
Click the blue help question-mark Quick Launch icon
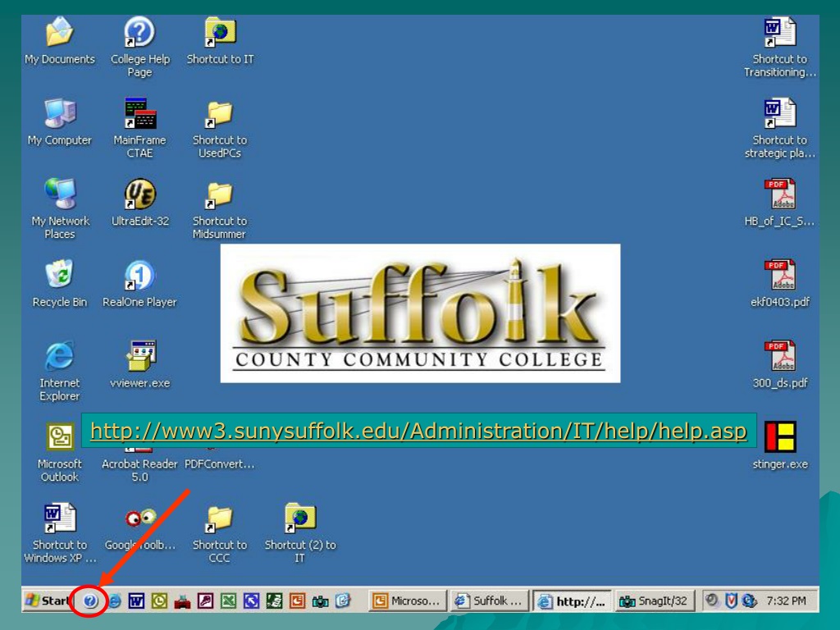coord(89,601)
